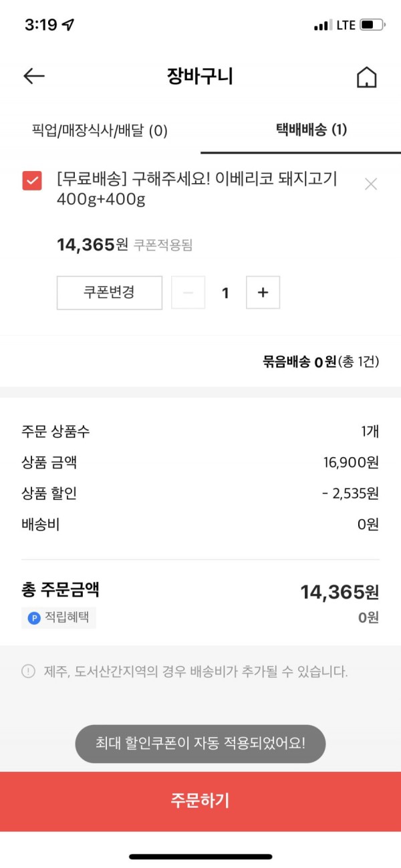This screenshot has width=401, height=868.
Task: Tap the signal strength bars icon
Action: (322, 25)
